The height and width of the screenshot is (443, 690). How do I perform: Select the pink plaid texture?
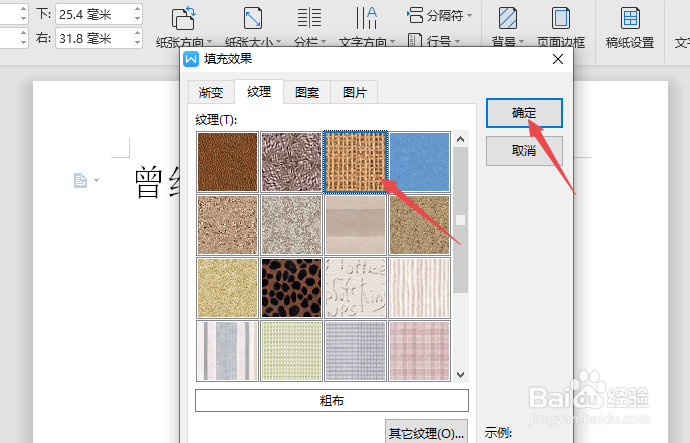point(419,351)
